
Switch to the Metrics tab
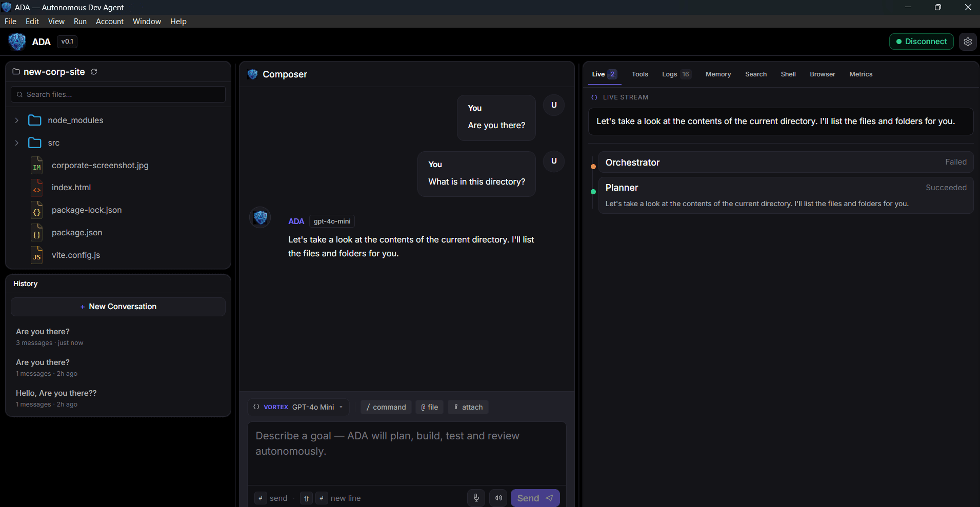[x=861, y=74]
